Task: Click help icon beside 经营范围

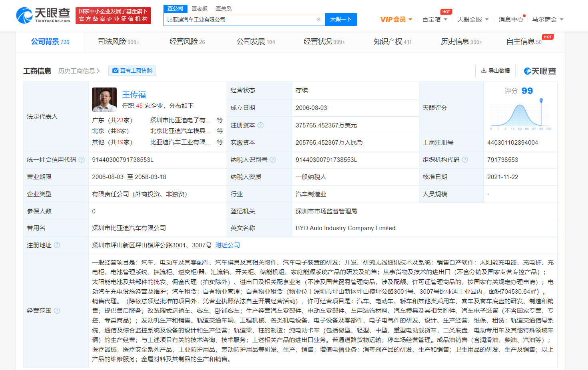Action: pyautogui.click(x=57, y=311)
